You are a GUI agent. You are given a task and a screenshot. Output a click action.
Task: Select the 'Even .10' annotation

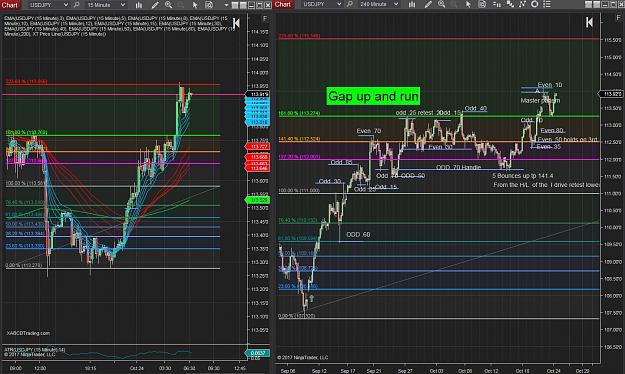tap(550, 85)
